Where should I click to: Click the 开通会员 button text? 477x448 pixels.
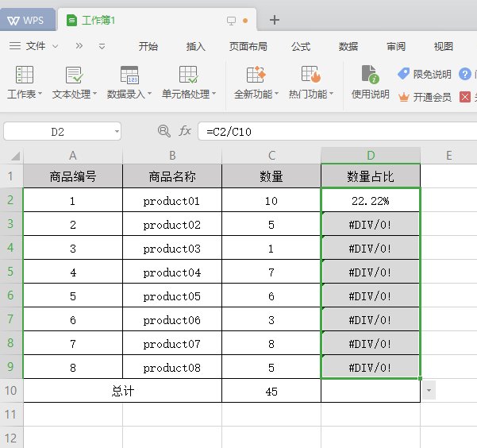click(x=432, y=97)
